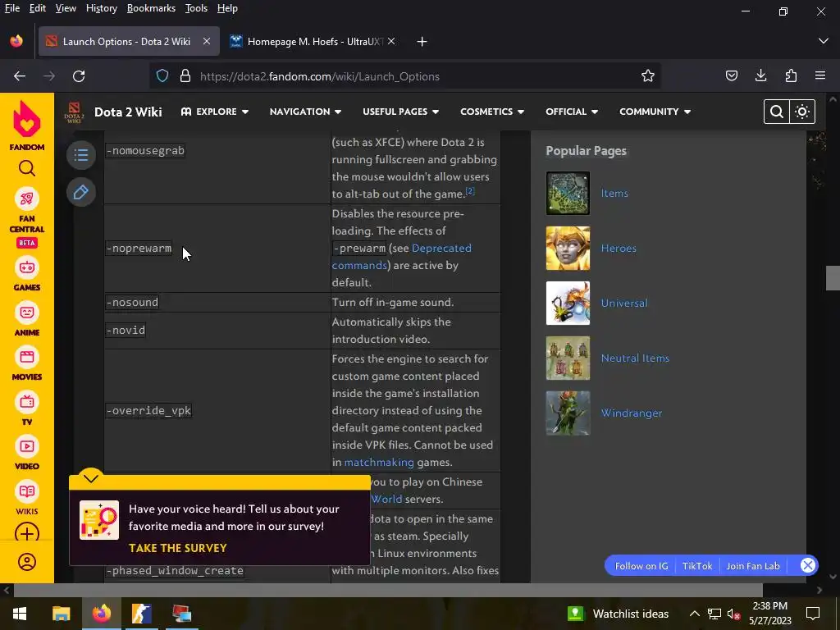
Task: Open the Firefox extensions icon
Action: [791, 76]
